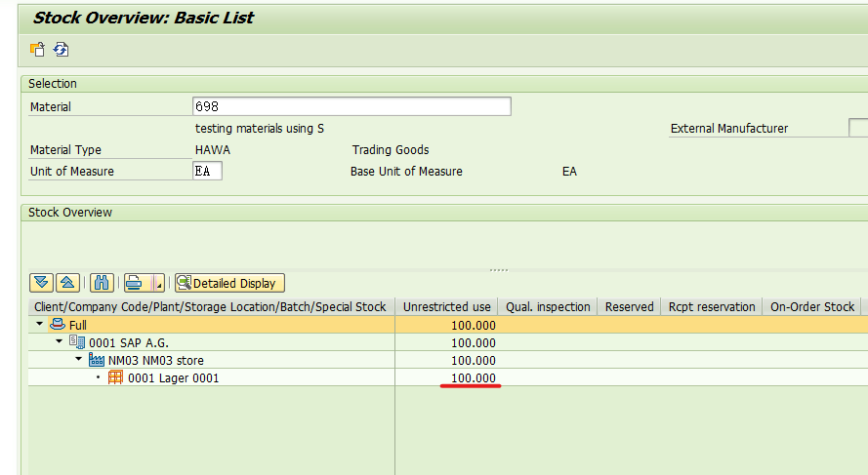Image resolution: width=868 pixels, height=475 pixels.
Task: Click the Material input field with 698
Action: point(351,106)
